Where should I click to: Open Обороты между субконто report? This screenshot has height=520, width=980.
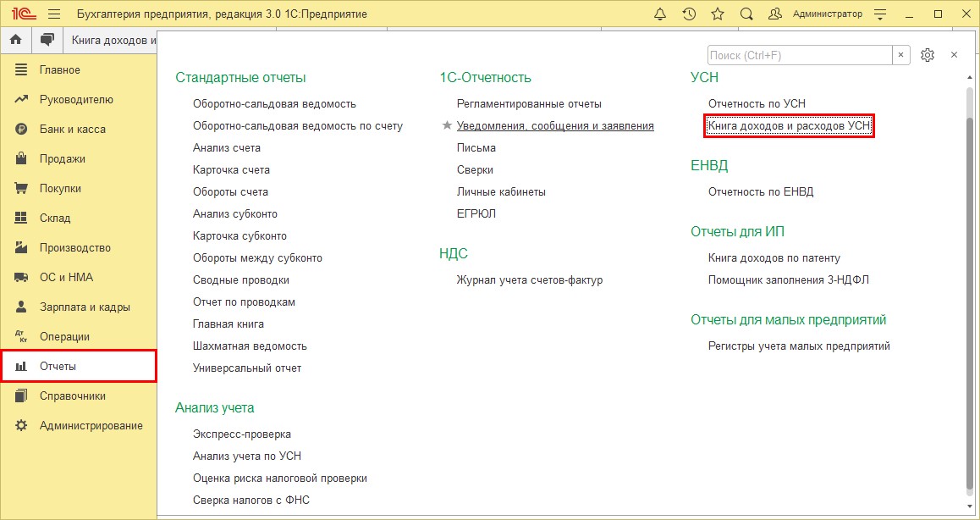pos(257,258)
